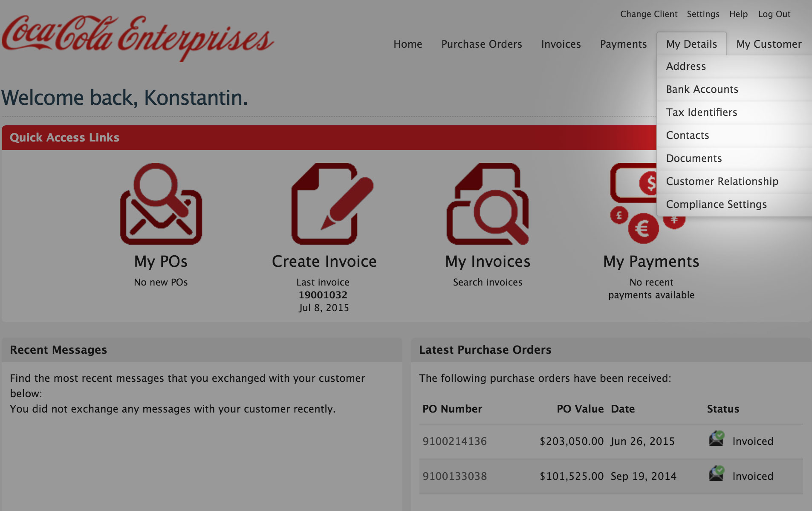
Task: Click invoiced status icon for PO 9100133038
Action: [717, 473]
